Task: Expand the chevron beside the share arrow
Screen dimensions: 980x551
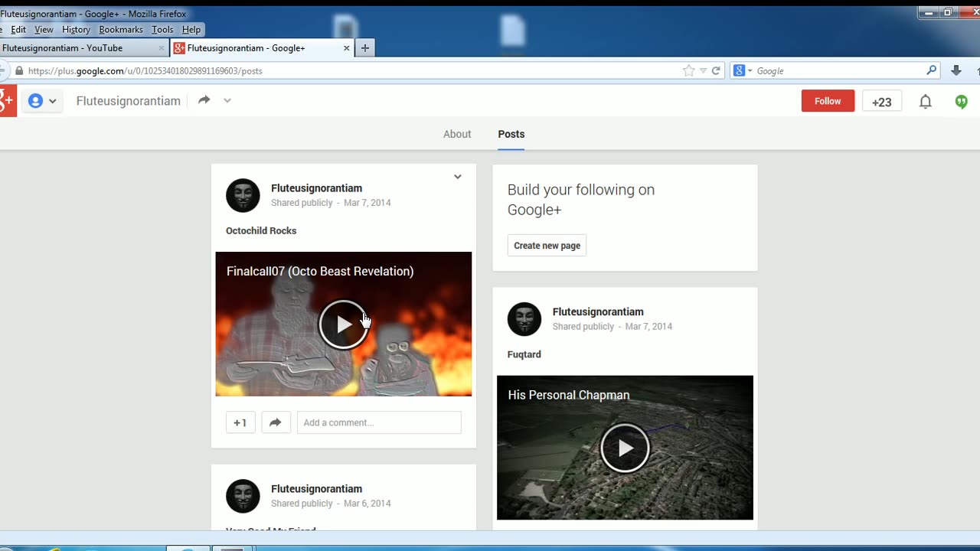Action: (x=227, y=100)
